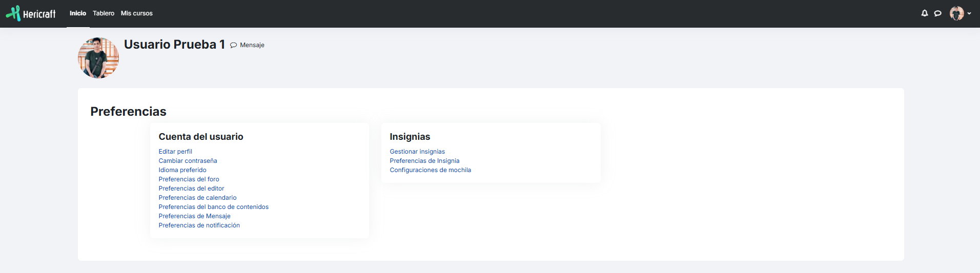Click the user avatar in the top bar
This screenshot has height=273, width=980.
956,13
